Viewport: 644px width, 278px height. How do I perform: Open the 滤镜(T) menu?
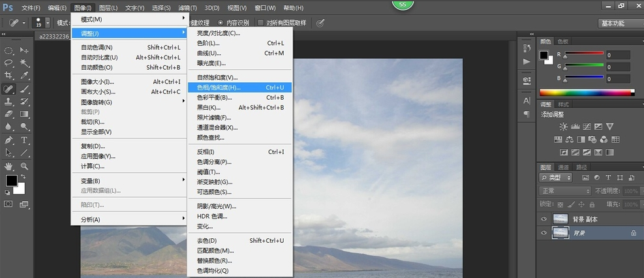click(187, 8)
